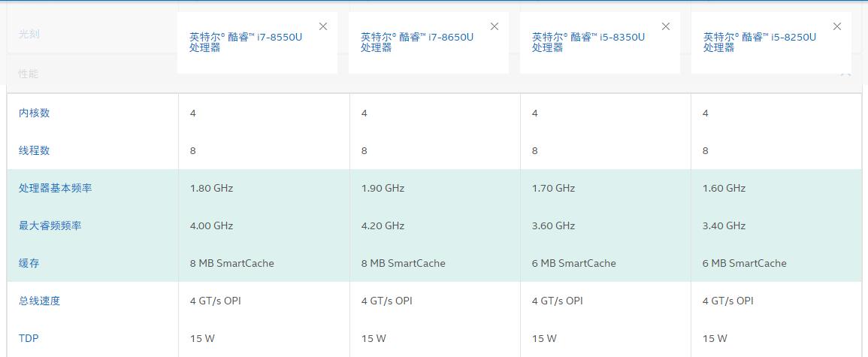Remove the i5-8350U processor from comparison
The width and height of the screenshot is (868, 357).
666,26
